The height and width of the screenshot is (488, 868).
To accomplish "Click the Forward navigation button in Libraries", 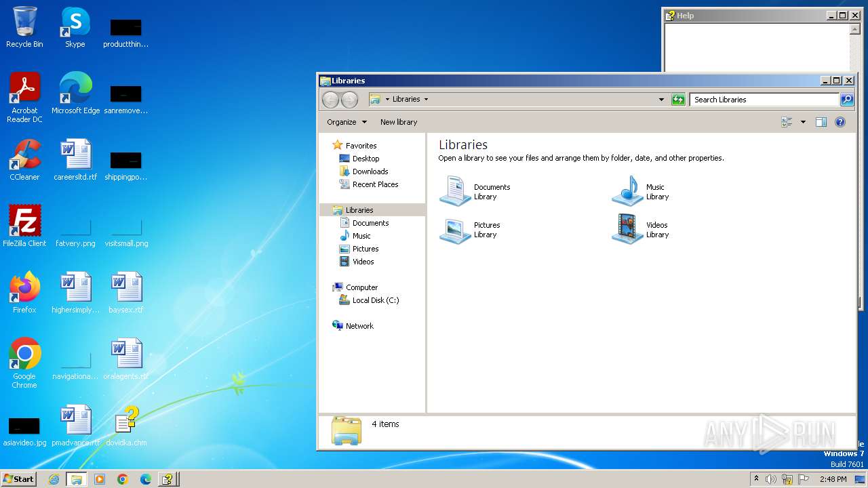I will click(x=349, y=100).
